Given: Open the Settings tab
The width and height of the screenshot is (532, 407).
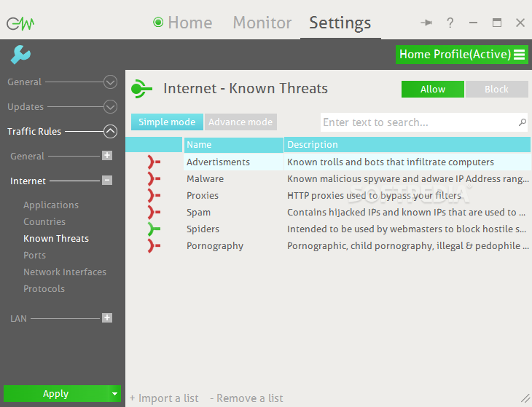Looking at the screenshot, I should [340, 23].
